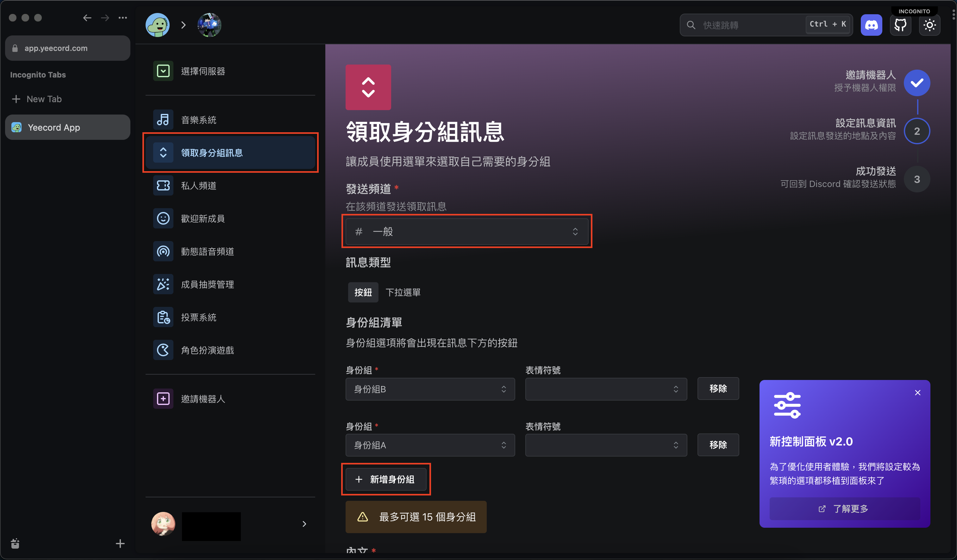Open 選擇伺服器 server selection
The height and width of the screenshot is (560, 957).
[203, 71]
